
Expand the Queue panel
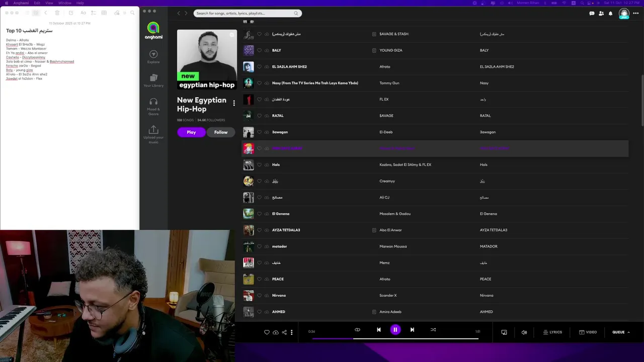click(621, 332)
